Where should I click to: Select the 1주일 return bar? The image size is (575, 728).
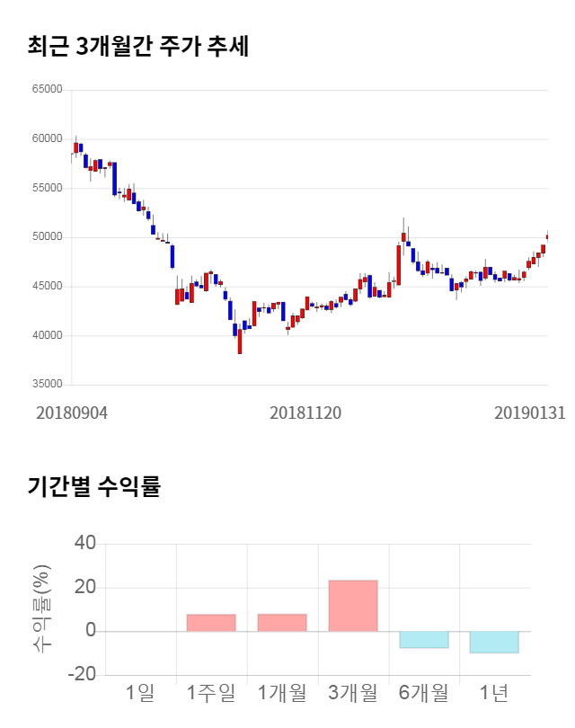(x=211, y=623)
